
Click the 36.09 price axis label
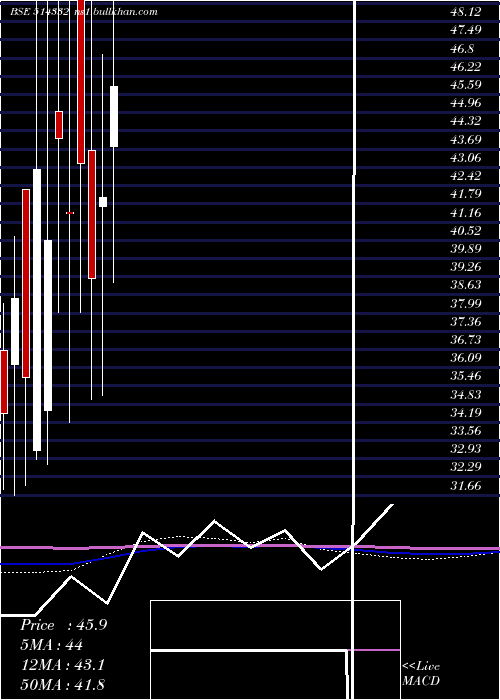(466, 358)
